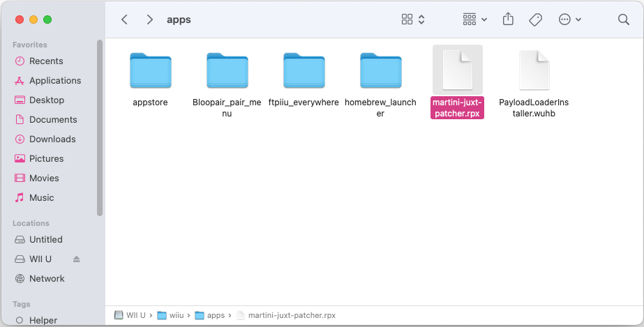Go to WII U in path bar
The image size is (644, 327).
pyautogui.click(x=130, y=316)
